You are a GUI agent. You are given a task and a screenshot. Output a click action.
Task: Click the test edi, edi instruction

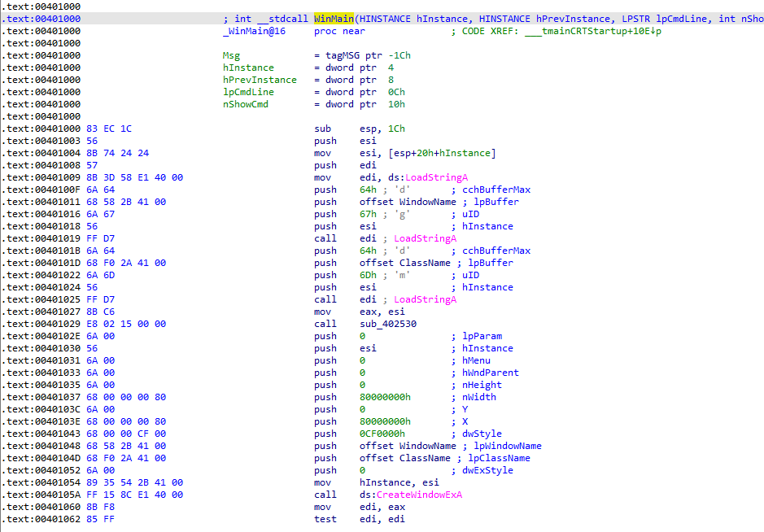(359, 519)
